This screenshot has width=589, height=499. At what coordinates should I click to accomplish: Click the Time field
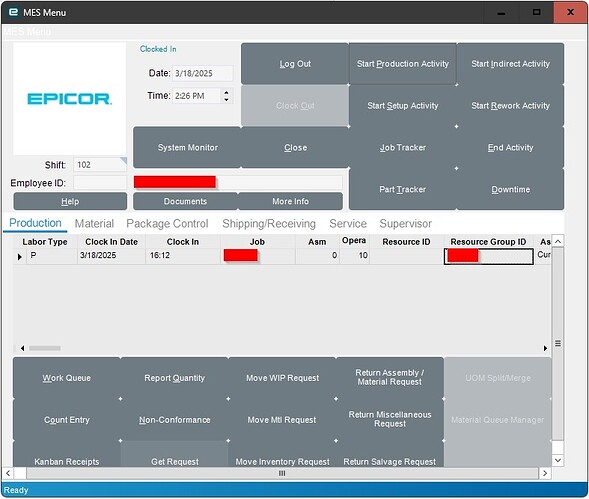[196, 96]
